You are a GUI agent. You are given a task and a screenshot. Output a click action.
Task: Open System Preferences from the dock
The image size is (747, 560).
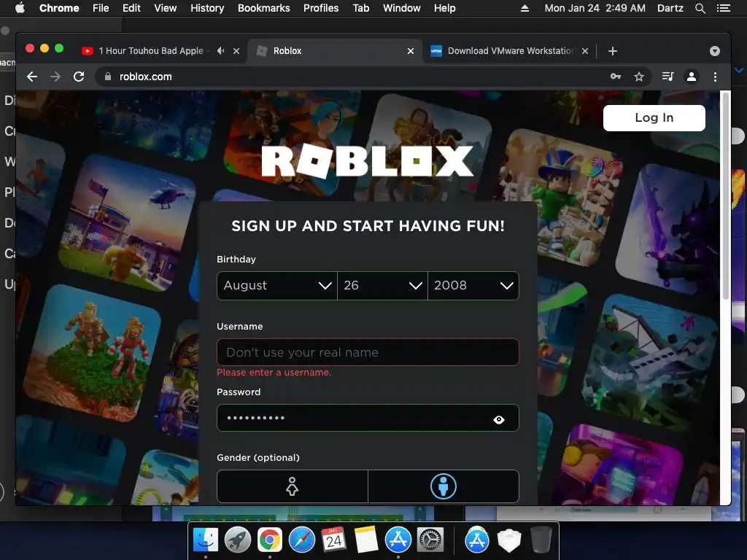430,540
